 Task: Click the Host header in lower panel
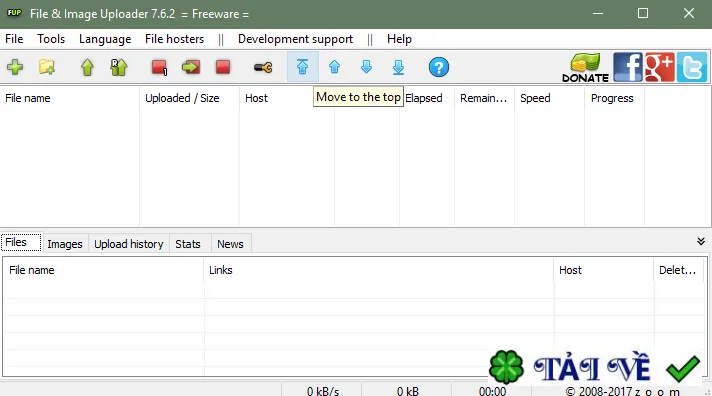click(x=604, y=270)
